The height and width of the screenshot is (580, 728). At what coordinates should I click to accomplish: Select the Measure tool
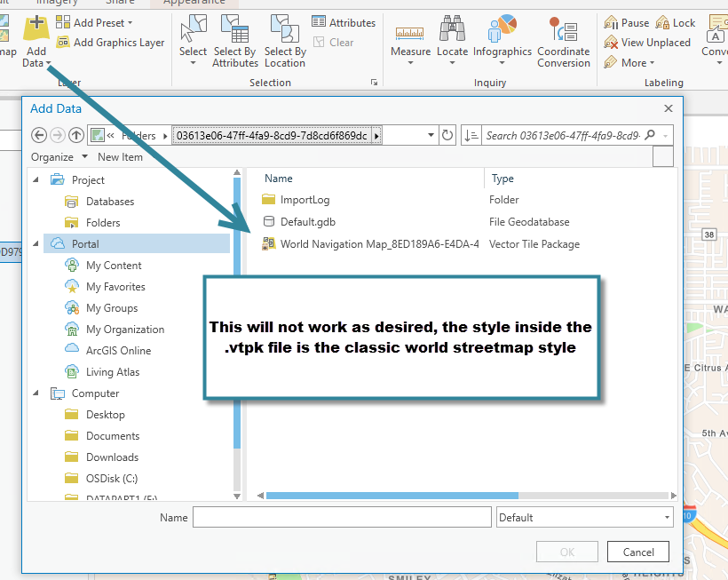click(x=409, y=39)
